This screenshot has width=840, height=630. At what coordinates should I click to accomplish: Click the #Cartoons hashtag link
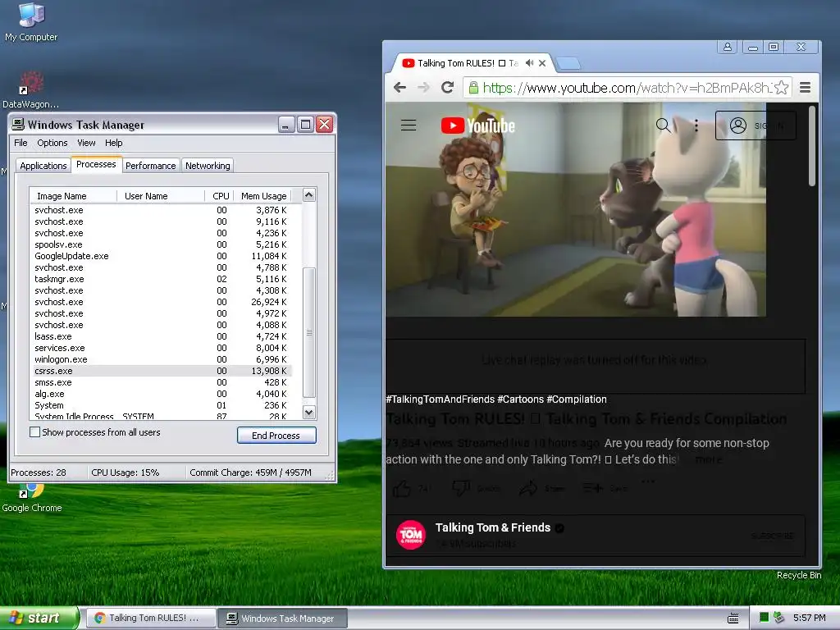coord(520,399)
